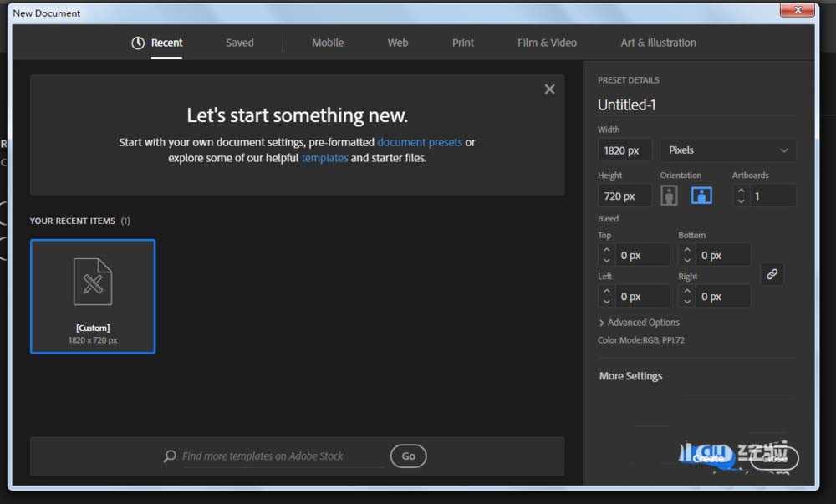836x504 pixels.
Task: Decrease Top bleed value
Action: 607,261
